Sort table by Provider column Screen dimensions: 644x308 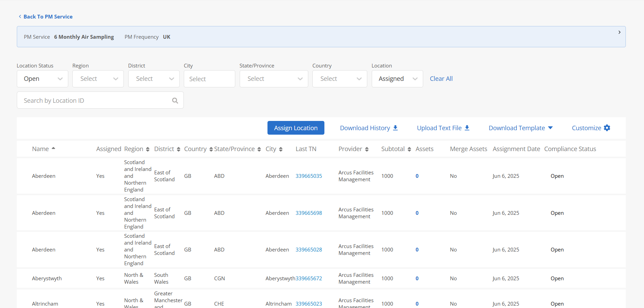coord(367,149)
